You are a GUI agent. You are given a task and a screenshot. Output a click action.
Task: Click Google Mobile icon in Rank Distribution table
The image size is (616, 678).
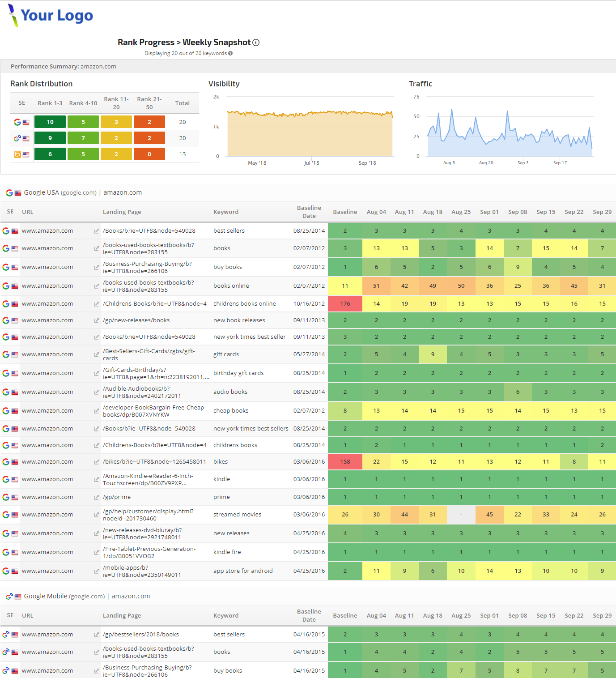click(17, 138)
